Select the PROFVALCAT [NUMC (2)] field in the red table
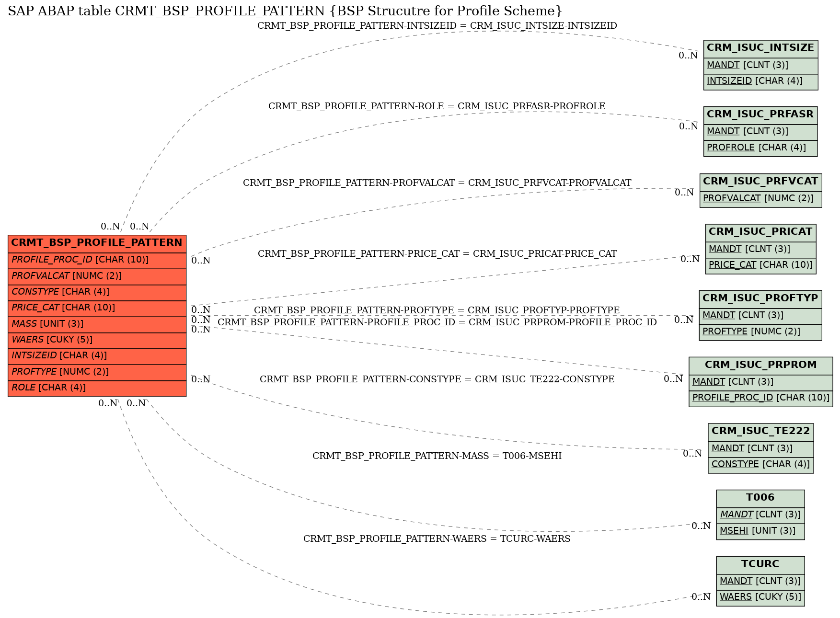This screenshot has width=840, height=618. [x=97, y=276]
